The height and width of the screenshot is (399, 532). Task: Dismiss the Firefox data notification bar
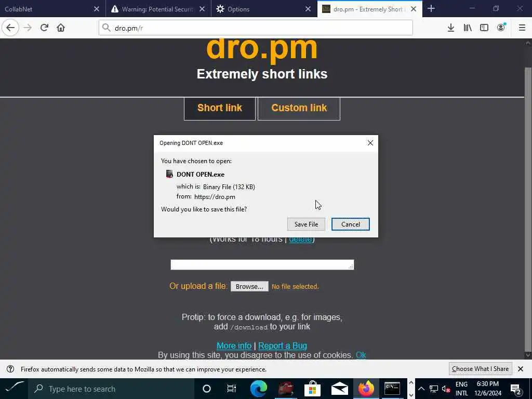(x=520, y=369)
